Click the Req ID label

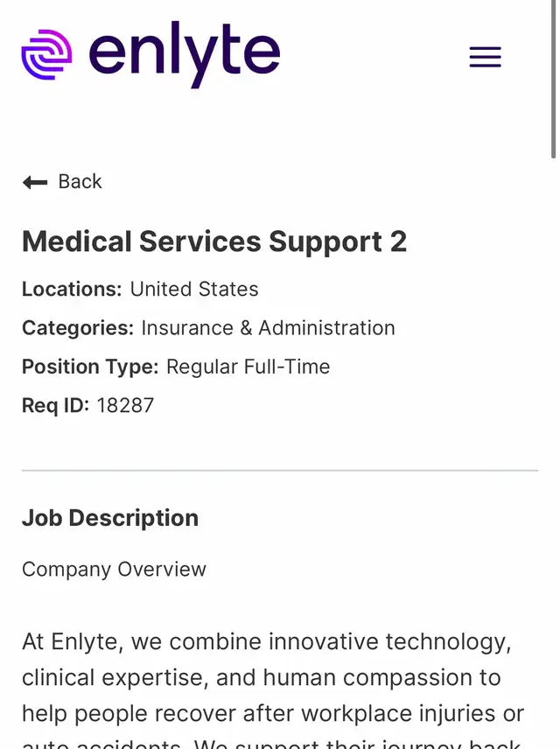click(55, 405)
